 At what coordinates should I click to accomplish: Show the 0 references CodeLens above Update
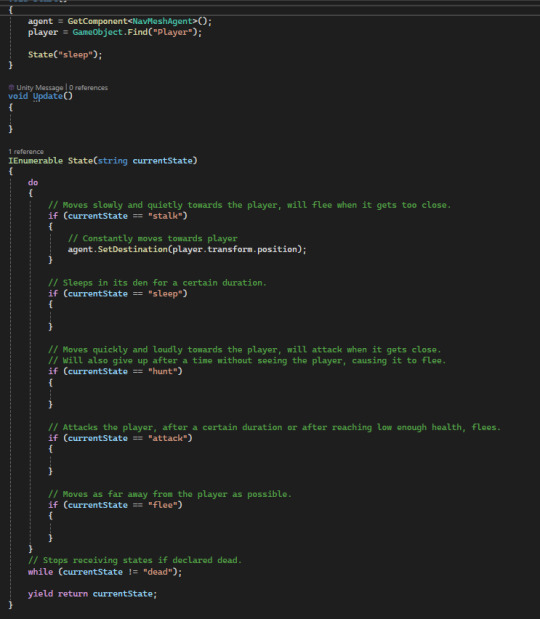(x=88, y=88)
